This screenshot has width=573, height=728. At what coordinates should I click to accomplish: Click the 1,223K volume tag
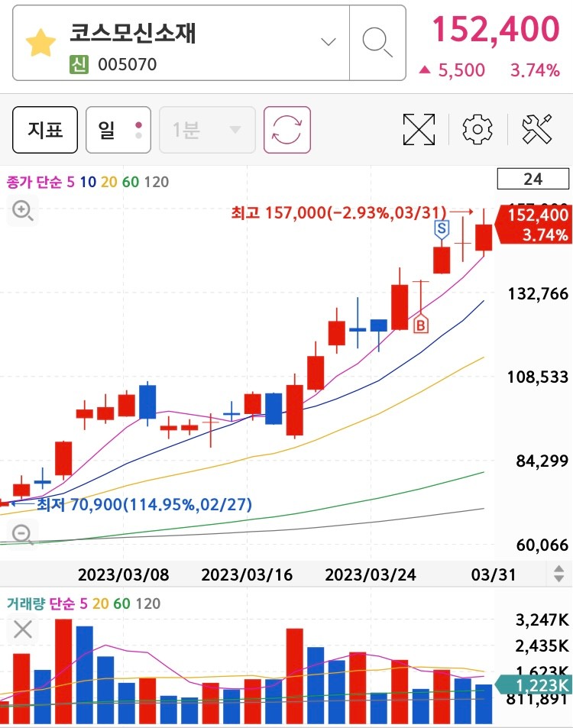534,684
